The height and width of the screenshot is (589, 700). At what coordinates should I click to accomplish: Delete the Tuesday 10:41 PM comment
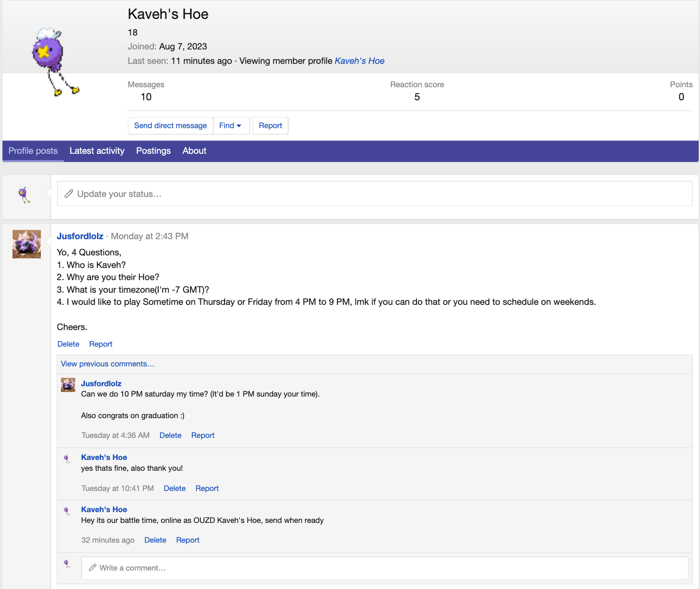pos(175,488)
